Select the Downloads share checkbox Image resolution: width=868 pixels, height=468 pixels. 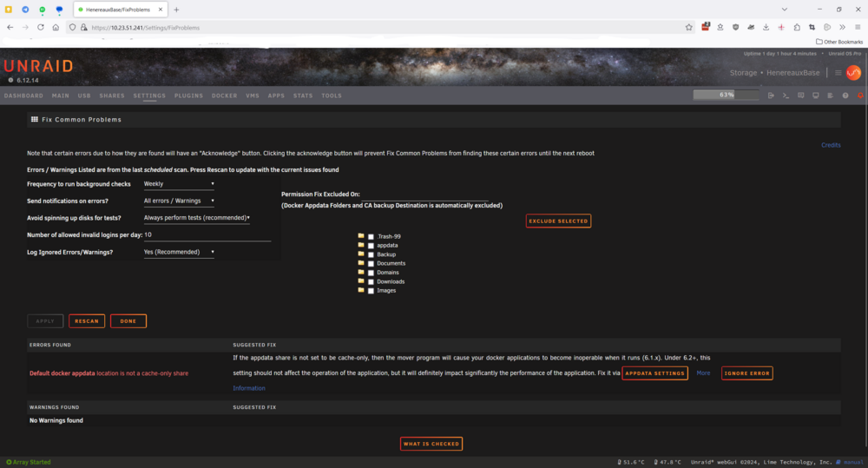tap(371, 282)
